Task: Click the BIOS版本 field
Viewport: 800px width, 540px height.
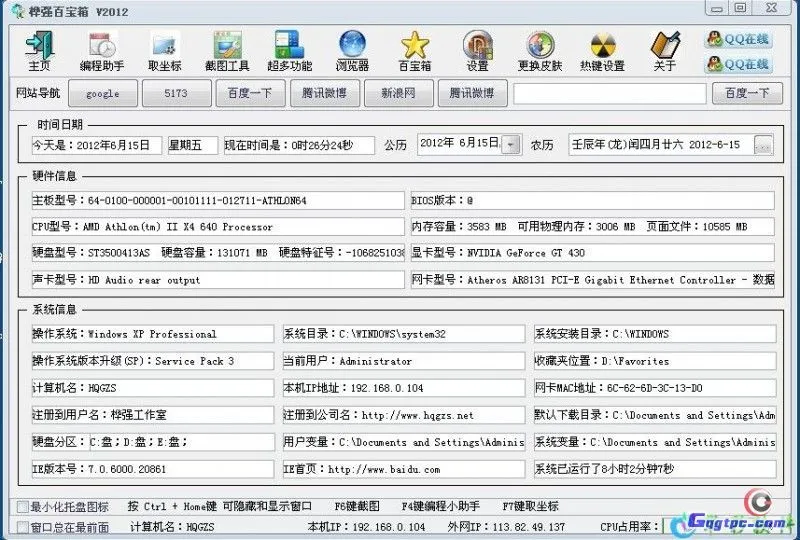Action: (593, 200)
